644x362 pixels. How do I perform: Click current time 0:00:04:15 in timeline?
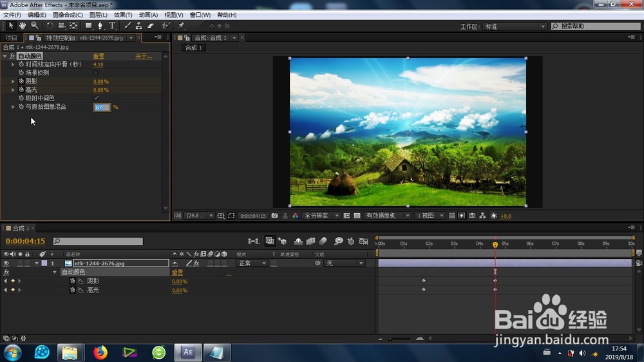26,241
